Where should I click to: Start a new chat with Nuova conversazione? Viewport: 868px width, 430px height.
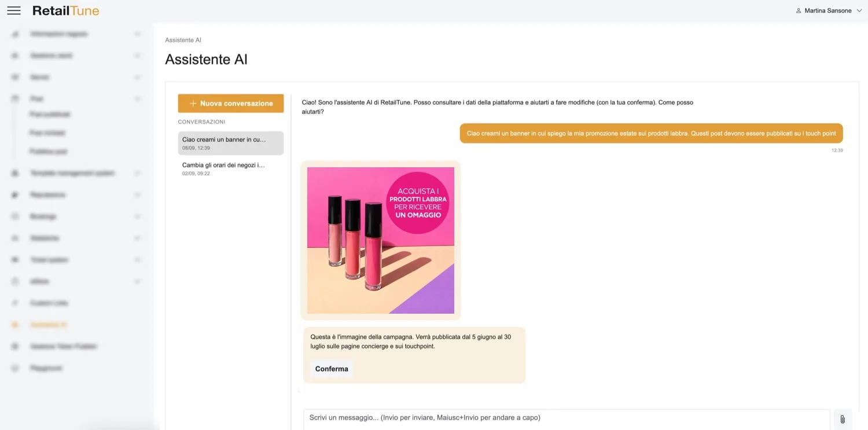point(231,103)
